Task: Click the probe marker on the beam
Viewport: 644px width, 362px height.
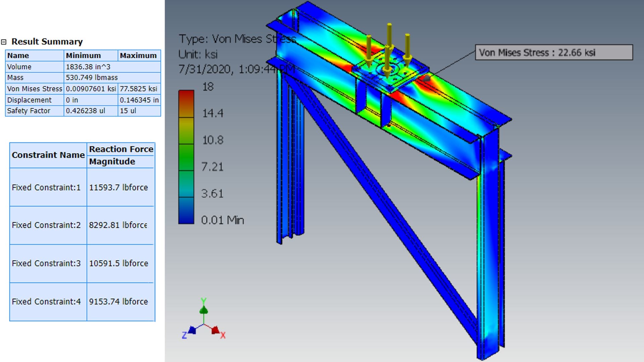Action: [x=427, y=78]
